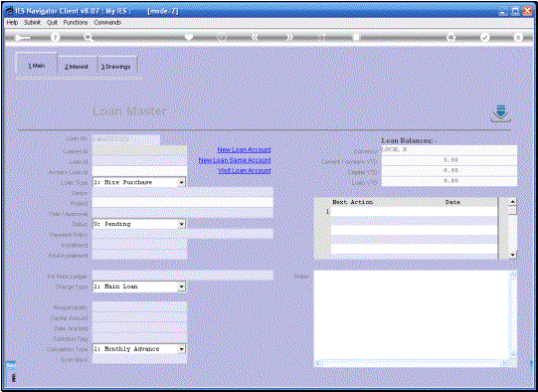Click the Scan Back input field
538x392 pixels.
(x=139, y=359)
